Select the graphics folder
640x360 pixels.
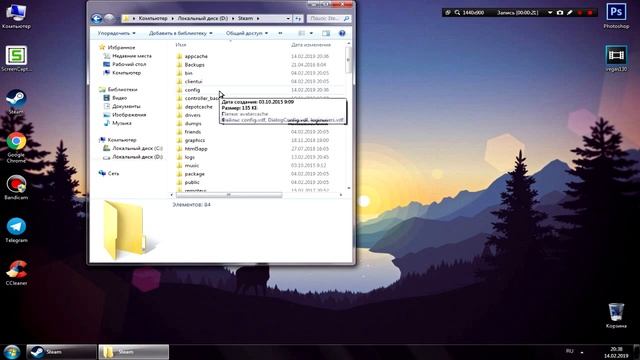[195, 140]
